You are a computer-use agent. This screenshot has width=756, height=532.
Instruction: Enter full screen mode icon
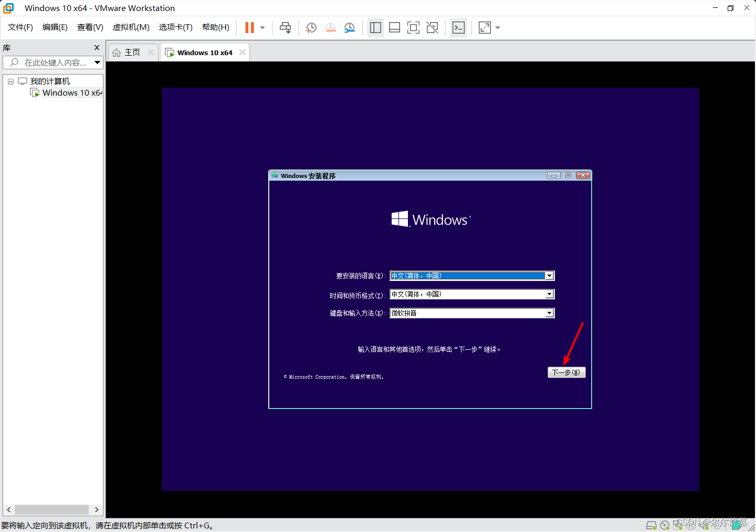coord(413,28)
